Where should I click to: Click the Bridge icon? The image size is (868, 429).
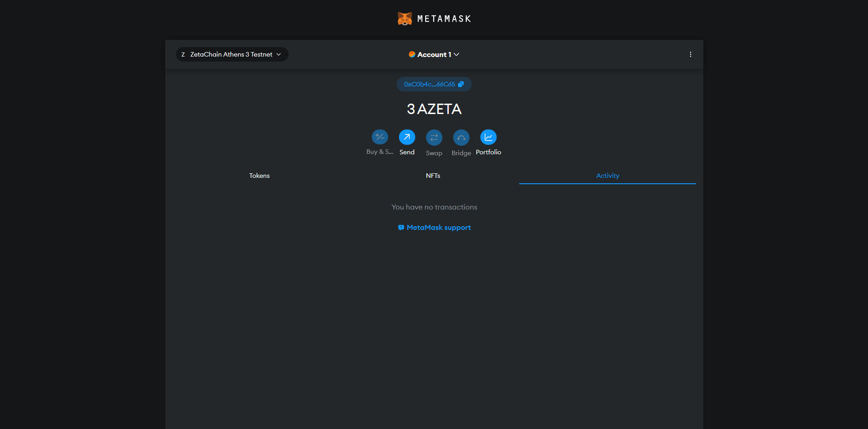(461, 137)
